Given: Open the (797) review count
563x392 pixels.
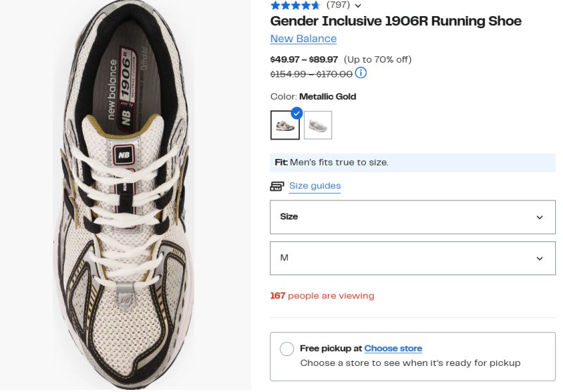Looking at the screenshot, I should pos(339,5).
